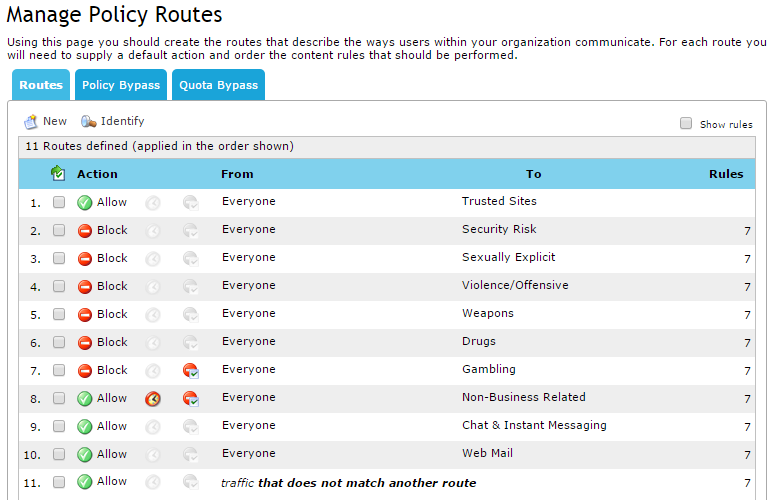The image size is (775, 500).
Task: Open the Sexually Explicit destination link
Action: (x=508, y=257)
